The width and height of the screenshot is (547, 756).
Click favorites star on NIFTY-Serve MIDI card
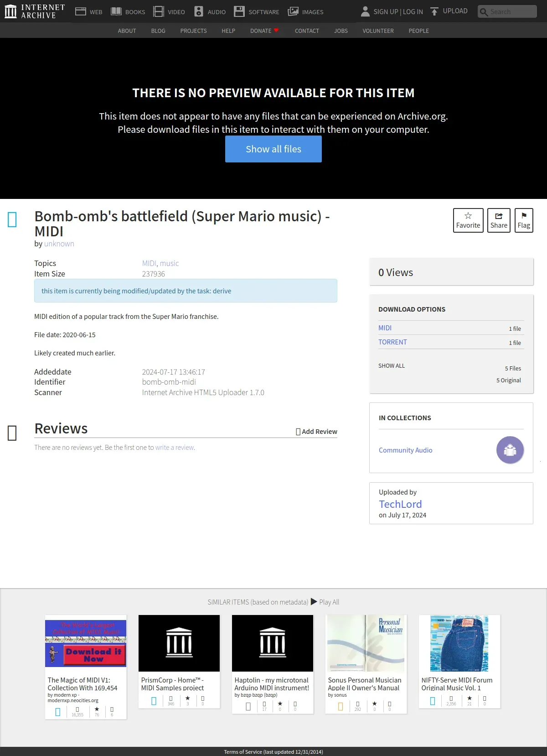[x=470, y=699]
